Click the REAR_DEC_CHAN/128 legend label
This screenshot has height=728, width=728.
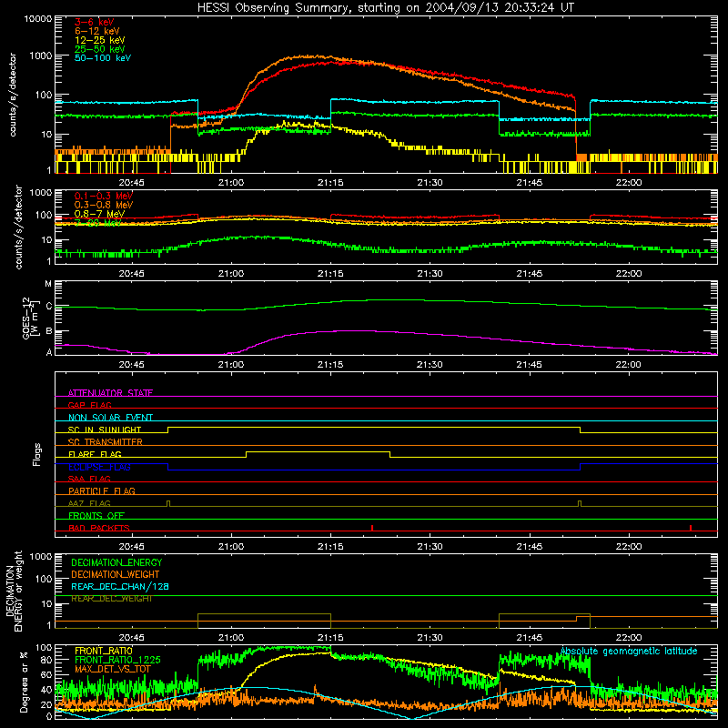[x=120, y=586]
